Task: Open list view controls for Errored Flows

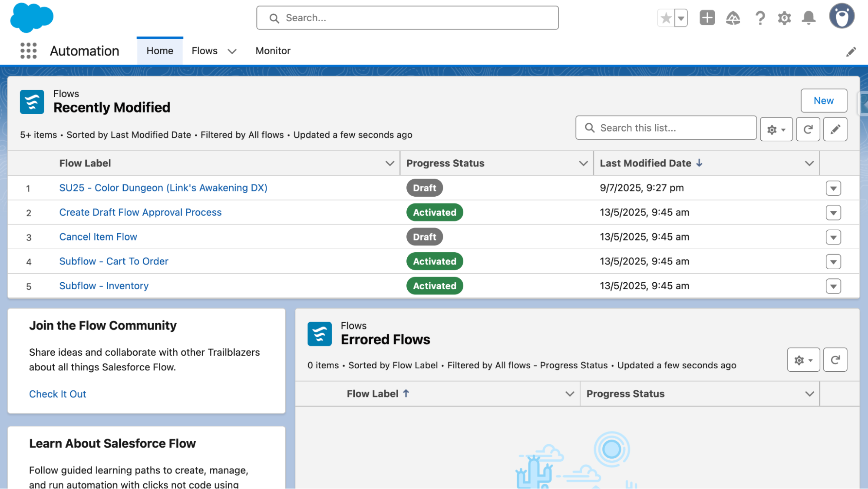Action: point(802,360)
